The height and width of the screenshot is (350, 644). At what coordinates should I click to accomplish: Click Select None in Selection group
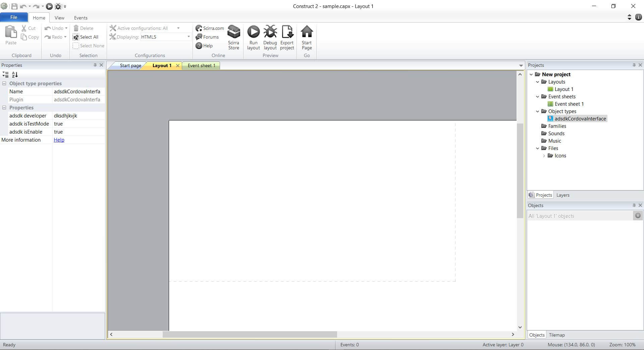click(89, 46)
